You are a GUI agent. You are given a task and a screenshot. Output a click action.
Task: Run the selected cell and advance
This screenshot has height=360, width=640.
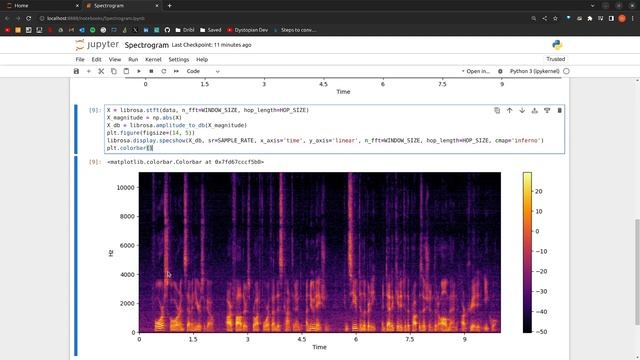click(139, 71)
